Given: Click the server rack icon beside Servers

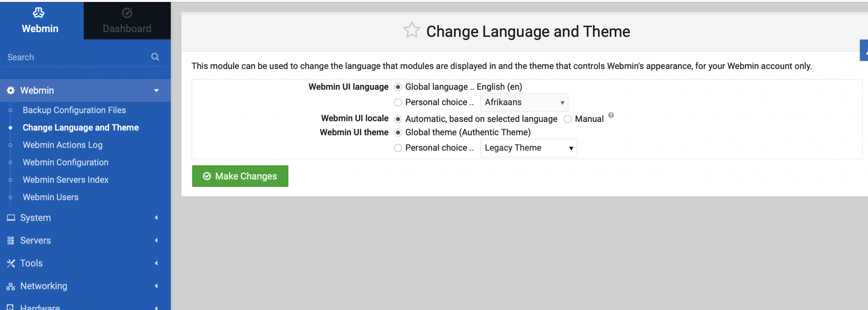Looking at the screenshot, I should 11,241.
